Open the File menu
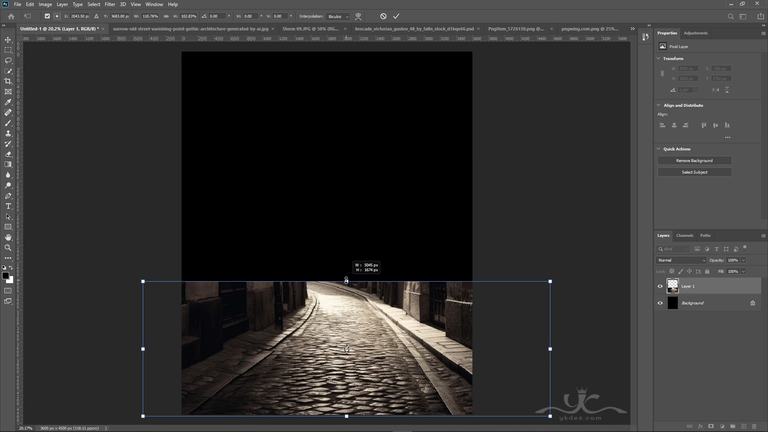The height and width of the screenshot is (432, 768). tap(17, 4)
